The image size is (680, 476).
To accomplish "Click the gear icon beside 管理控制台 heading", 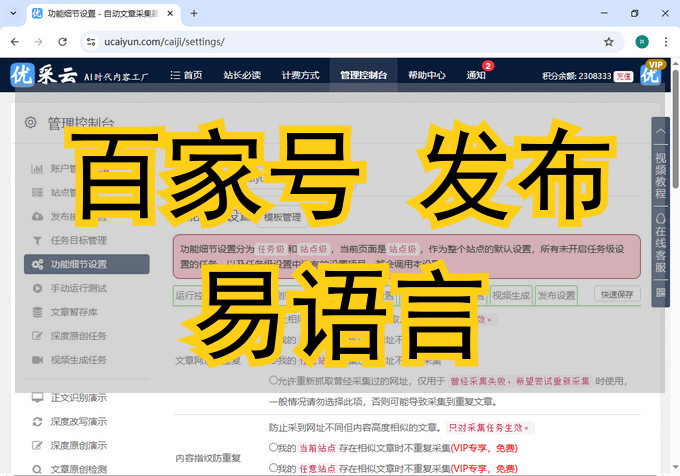I will [x=30, y=122].
